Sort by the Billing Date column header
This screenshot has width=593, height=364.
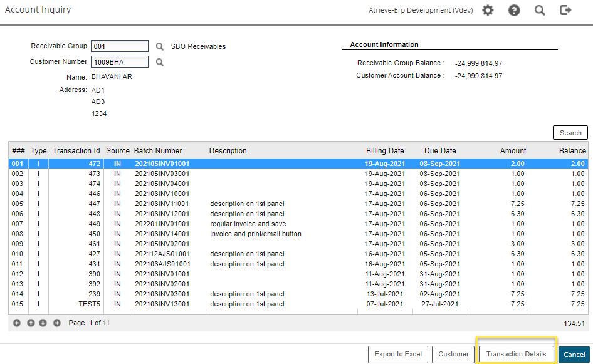coord(385,151)
